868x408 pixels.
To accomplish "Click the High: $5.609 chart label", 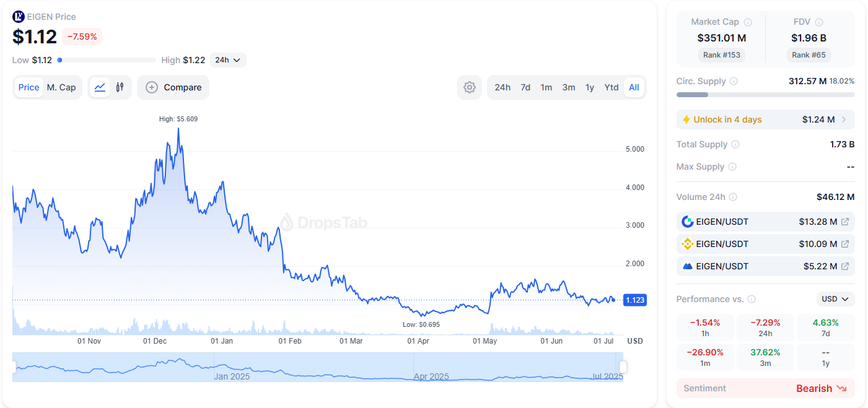I will pyautogui.click(x=178, y=119).
